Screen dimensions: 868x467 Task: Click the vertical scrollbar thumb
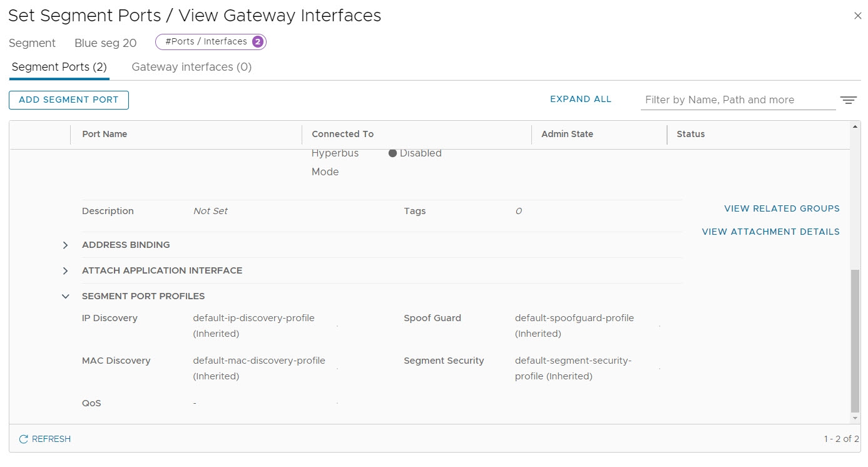(x=855, y=341)
